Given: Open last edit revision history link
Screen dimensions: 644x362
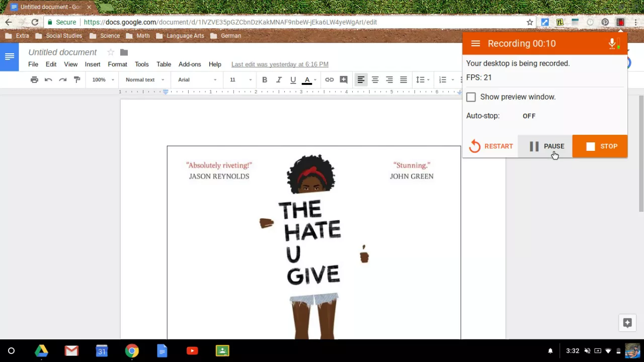Looking at the screenshot, I should [280, 64].
